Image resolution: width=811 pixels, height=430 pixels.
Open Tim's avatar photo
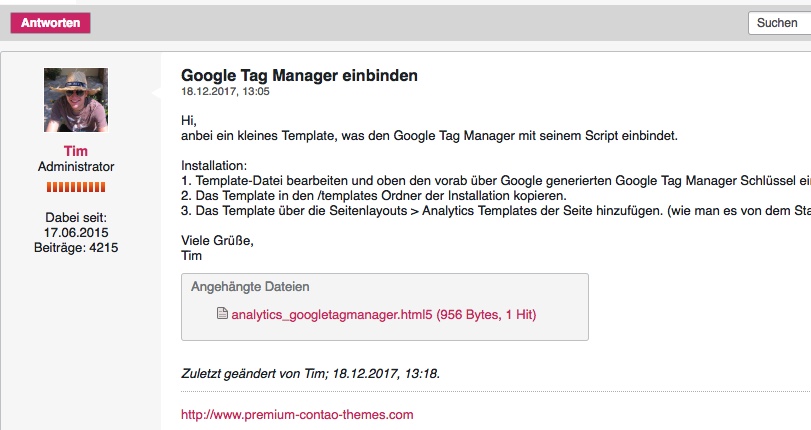click(76, 100)
